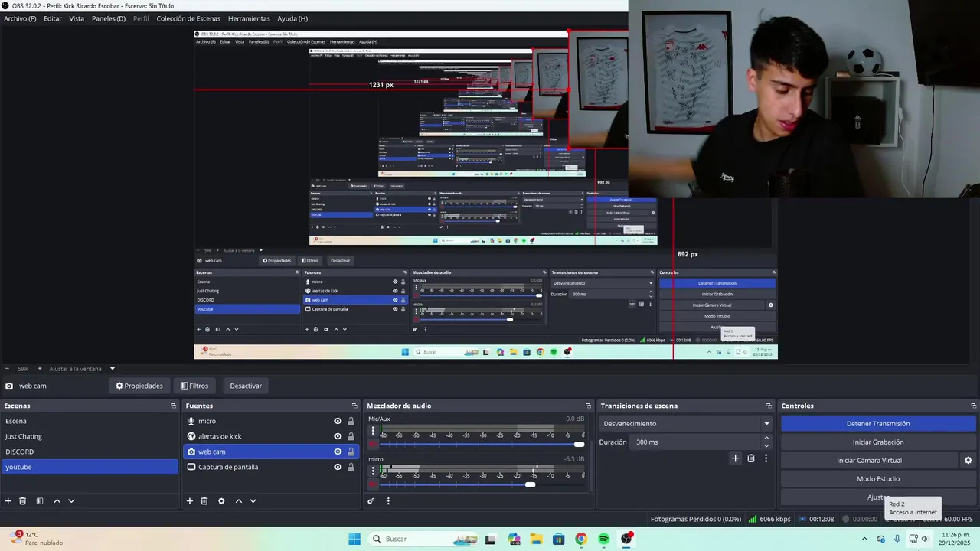This screenshot has height=551, width=980.
Task: Toggle lock on Captura de pantalla source
Action: 351,467
